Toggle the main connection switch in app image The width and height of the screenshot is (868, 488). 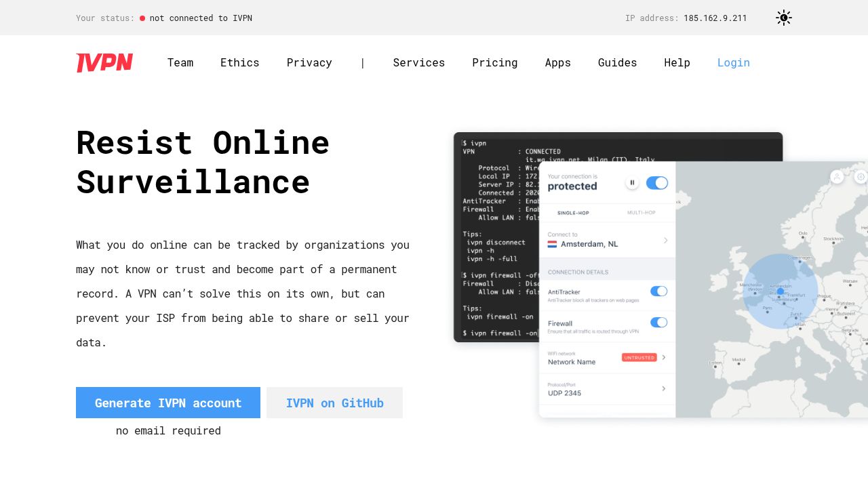tap(657, 182)
